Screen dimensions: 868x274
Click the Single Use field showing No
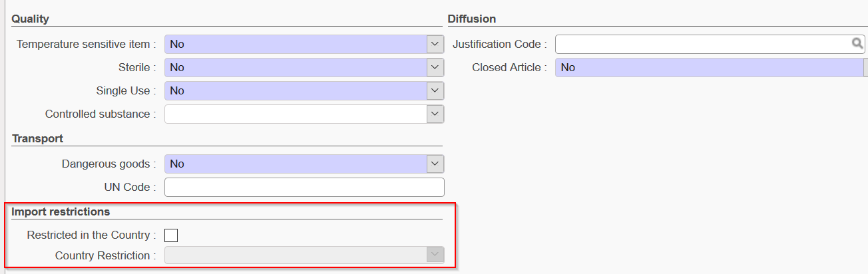click(296, 90)
